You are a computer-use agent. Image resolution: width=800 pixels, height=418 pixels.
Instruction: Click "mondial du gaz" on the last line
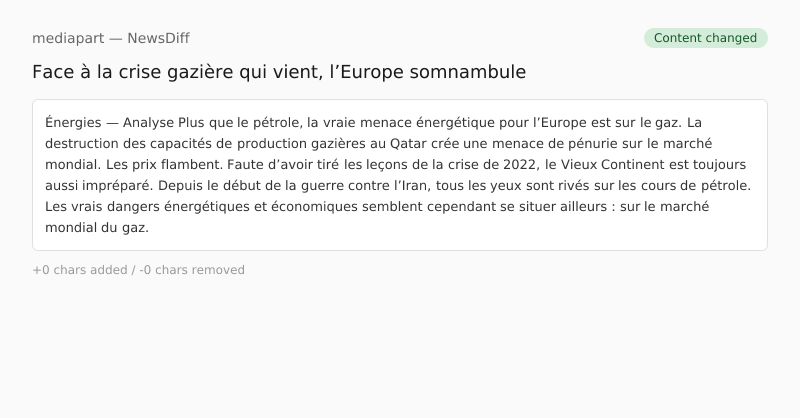pyautogui.click(x=96, y=228)
